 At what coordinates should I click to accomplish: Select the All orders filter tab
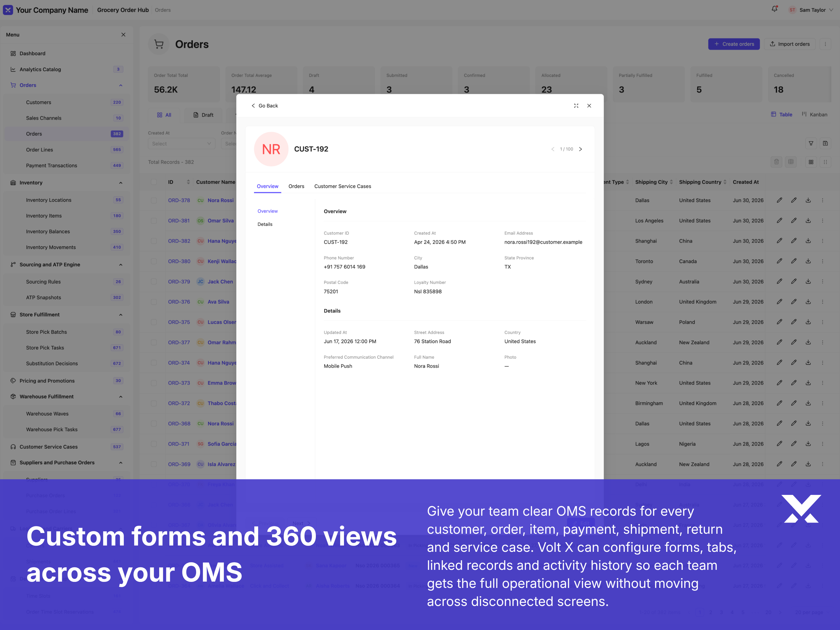164,115
